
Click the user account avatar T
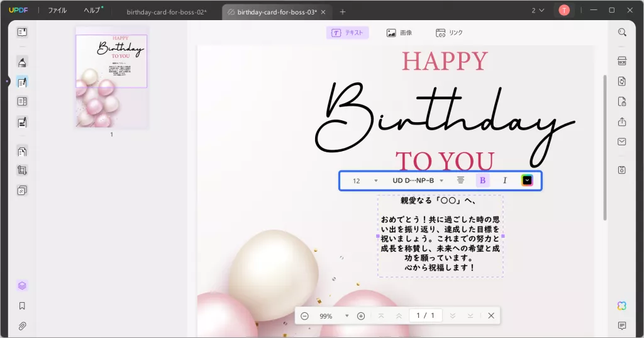(x=564, y=10)
